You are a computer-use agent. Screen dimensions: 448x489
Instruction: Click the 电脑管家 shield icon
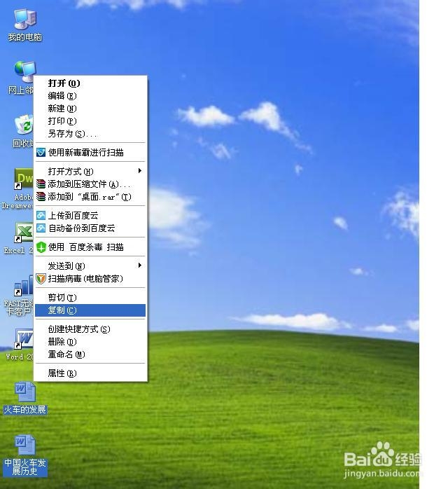tap(41, 279)
